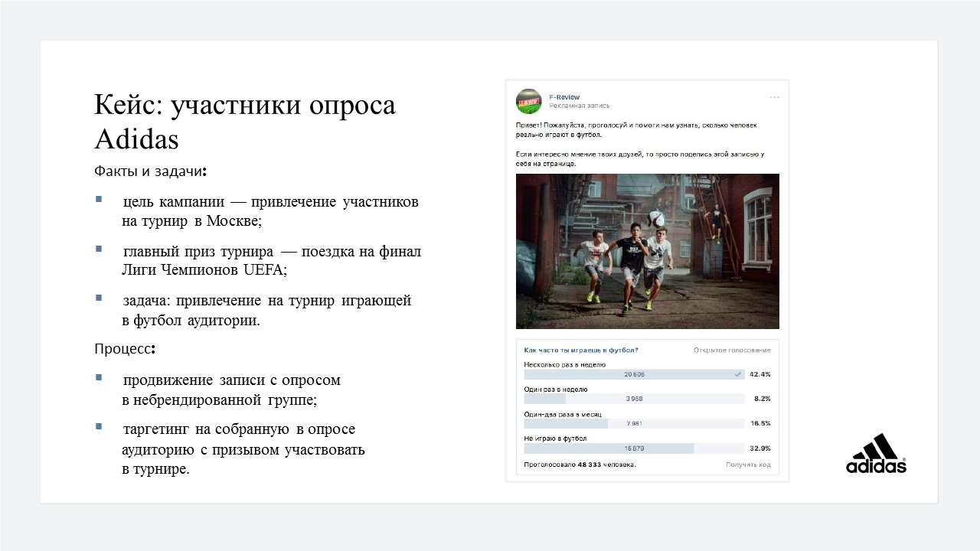Viewport: 980px width, 551px height.
Task: Click the Adidas logo
Action: point(876,454)
